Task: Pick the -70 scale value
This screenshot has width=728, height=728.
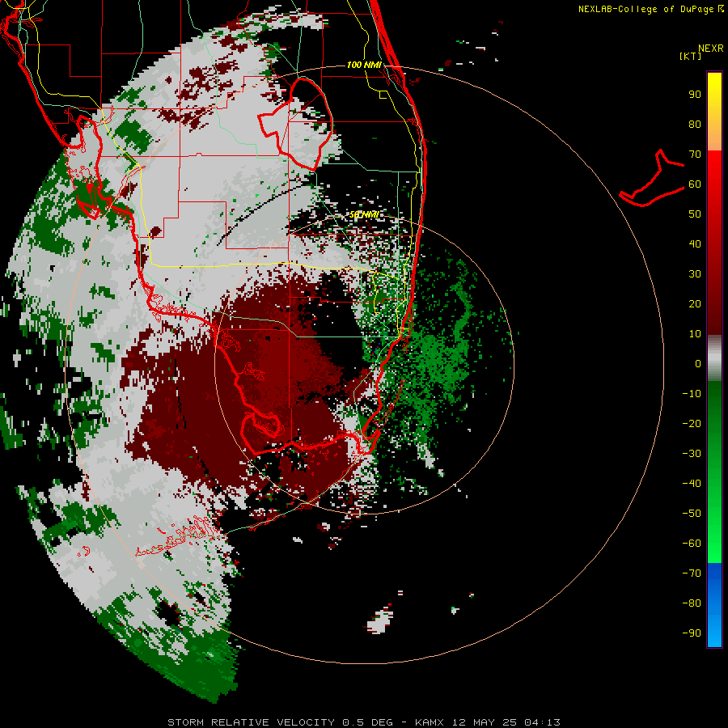Action: coord(692,573)
